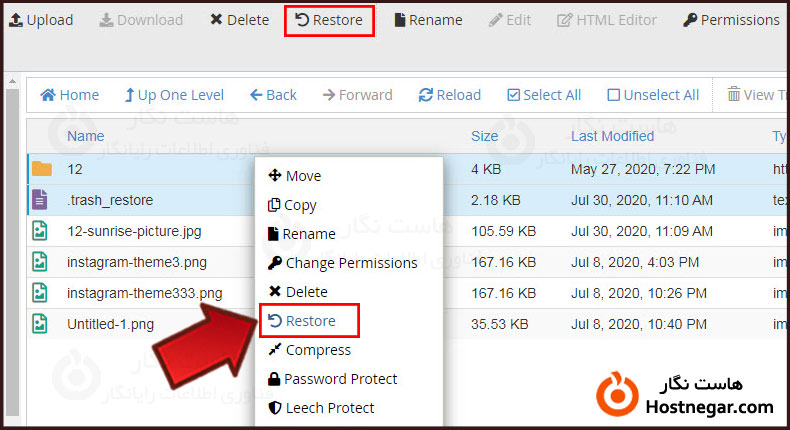This screenshot has height=430, width=790.
Task: Open Permissions key icon in toolbar
Action: click(x=690, y=20)
